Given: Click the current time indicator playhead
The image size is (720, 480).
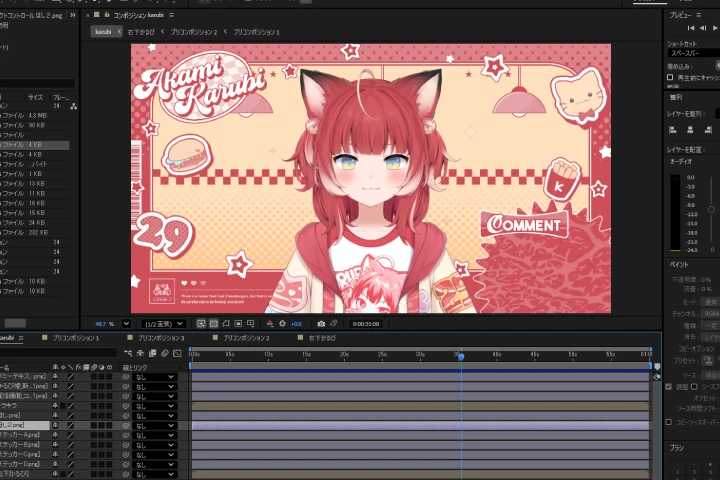Looking at the screenshot, I should tap(461, 356).
